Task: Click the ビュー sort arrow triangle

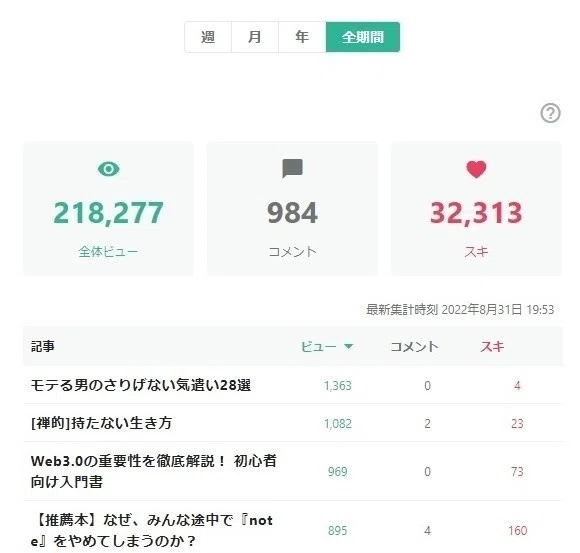Action: coord(348,347)
